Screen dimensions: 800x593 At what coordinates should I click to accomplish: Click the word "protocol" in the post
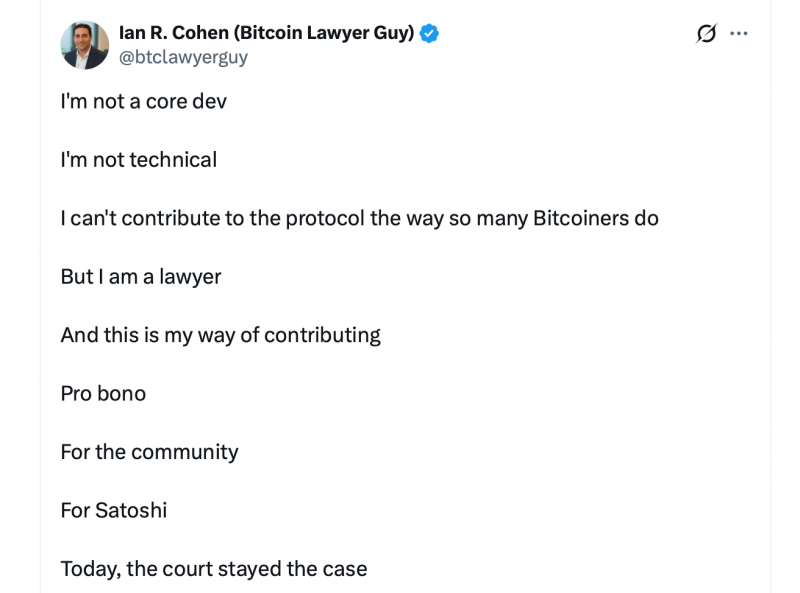pos(325,218)
